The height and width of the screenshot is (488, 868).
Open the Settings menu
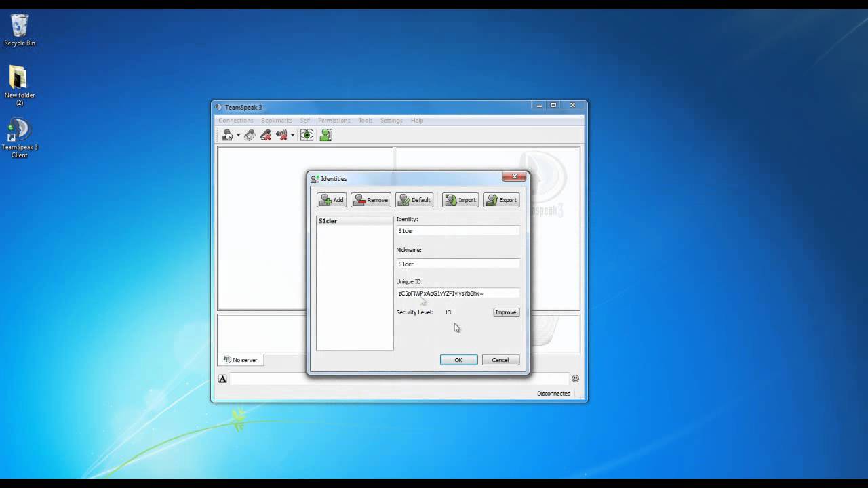pyautogui.click(x=391, y=121)
